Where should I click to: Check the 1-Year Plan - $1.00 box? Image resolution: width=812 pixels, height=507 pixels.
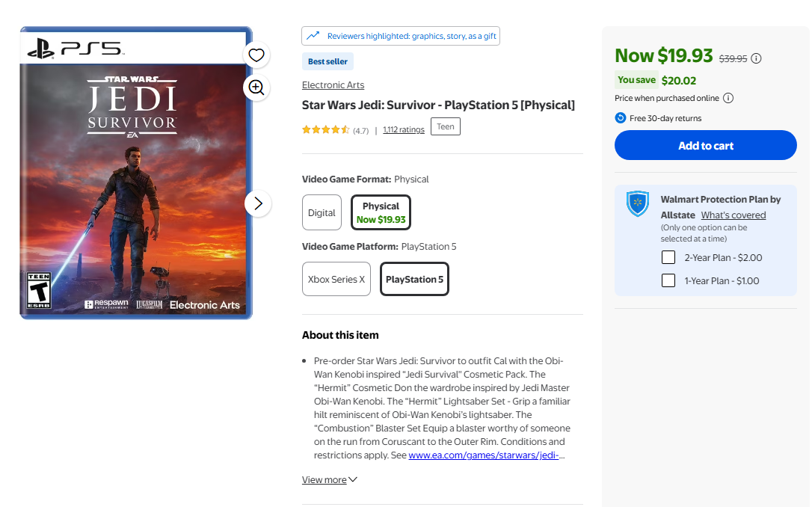tap(668, 280)
